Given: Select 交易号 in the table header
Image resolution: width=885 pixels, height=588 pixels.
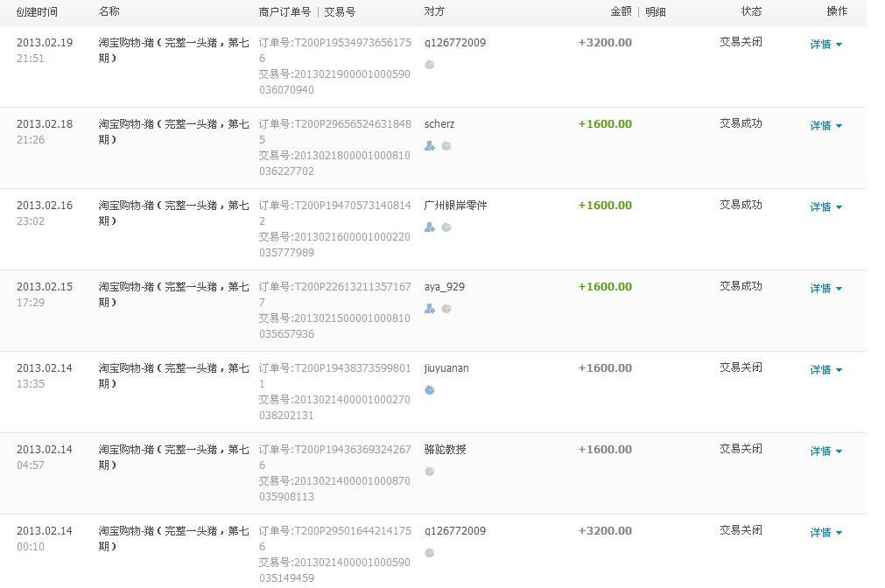Looking at the screenshot, I should click(x=340, y=12).
